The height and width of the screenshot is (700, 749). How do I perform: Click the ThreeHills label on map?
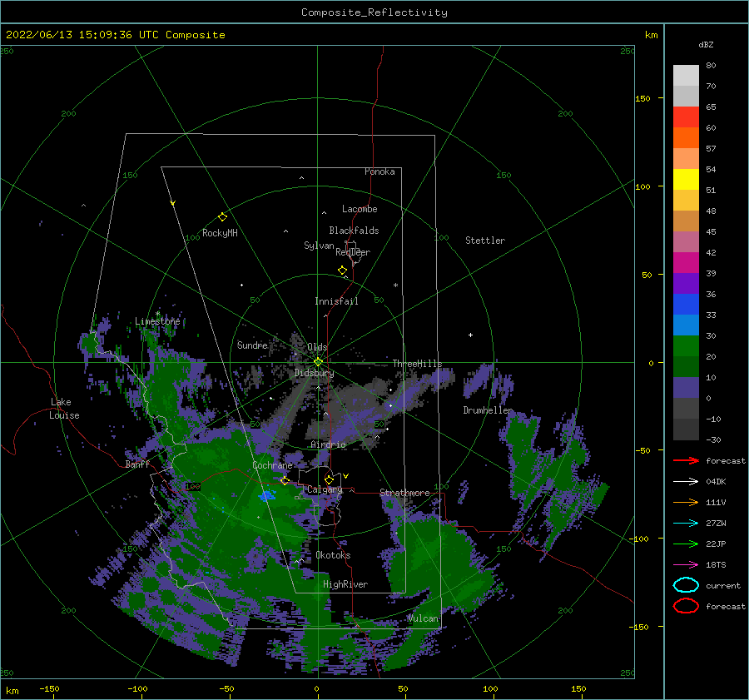[417, 364]
